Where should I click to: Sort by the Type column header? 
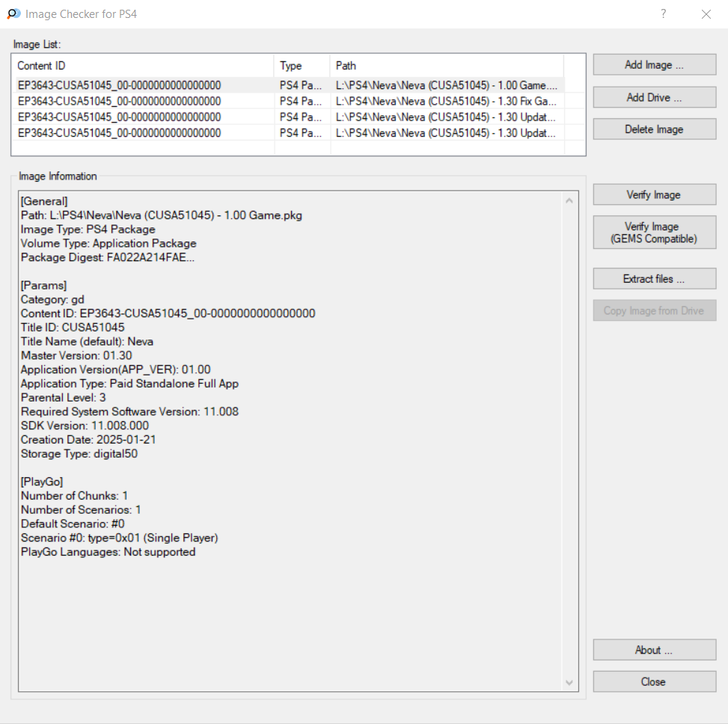(302, 66)
